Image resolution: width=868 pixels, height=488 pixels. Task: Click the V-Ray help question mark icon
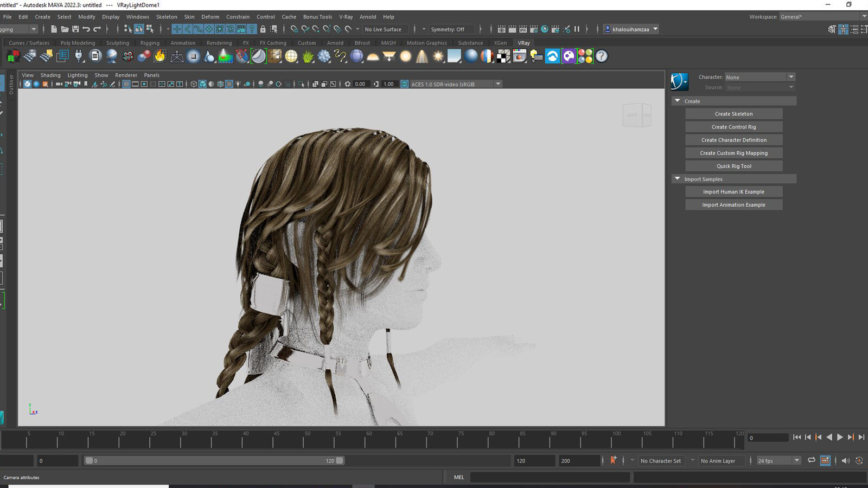(601, 56)
